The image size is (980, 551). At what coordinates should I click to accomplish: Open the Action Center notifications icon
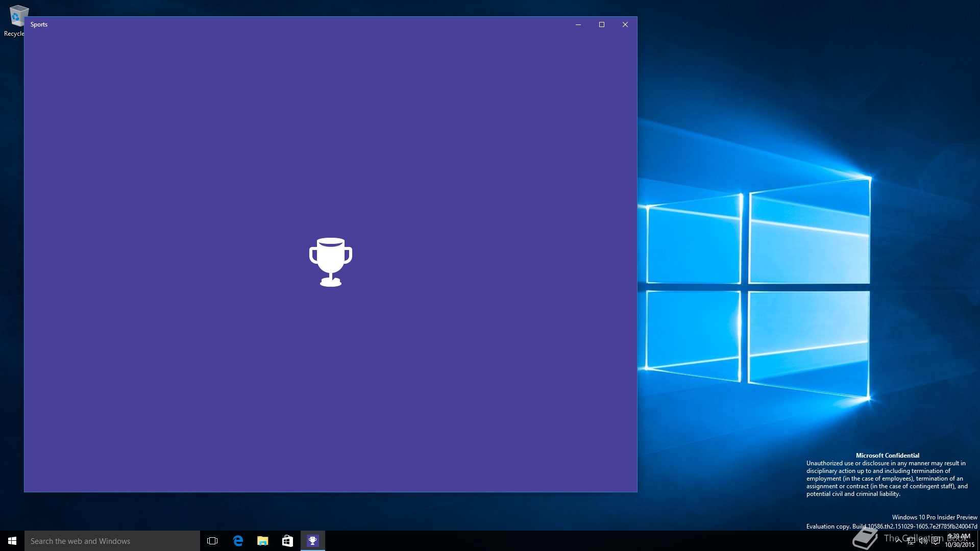pyautogui.click(x=936, y=541)
